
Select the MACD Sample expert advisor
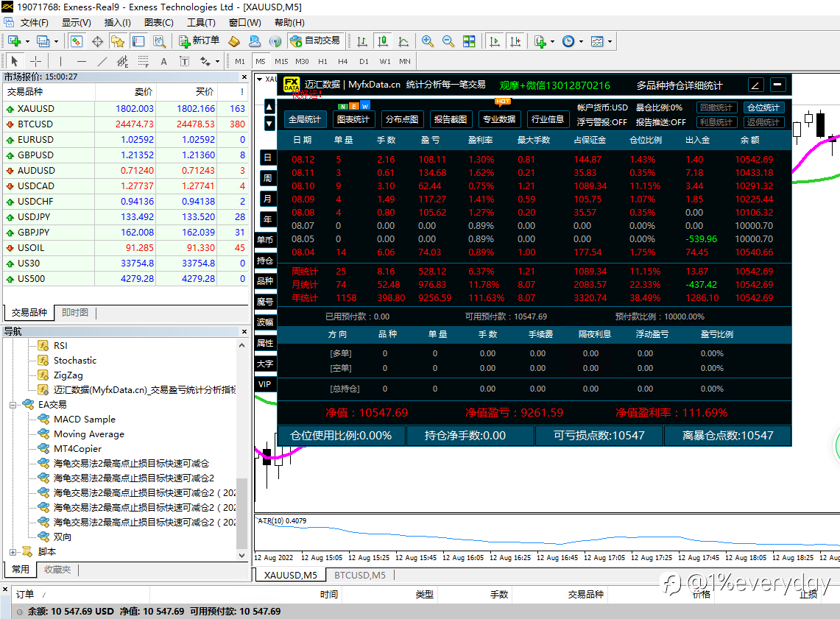pos(84,420)
